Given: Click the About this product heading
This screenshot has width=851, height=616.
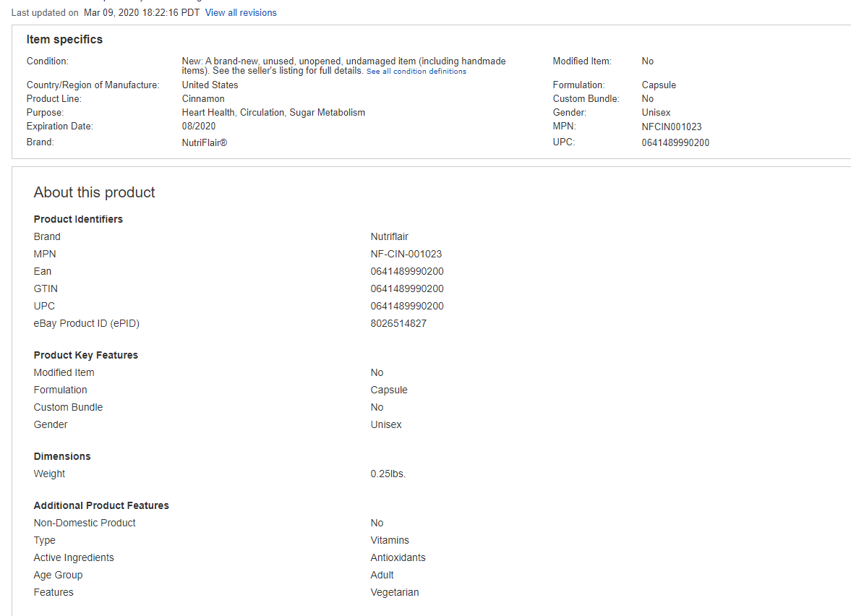Looking at the screenshot, I should [x=95, y=192].
